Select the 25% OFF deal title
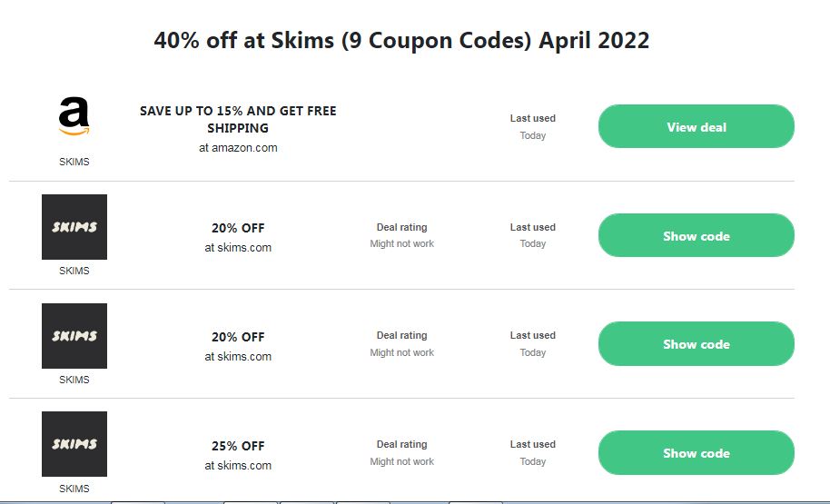The width and height of the screenshot is (830, 504). [x=238, y=446]
